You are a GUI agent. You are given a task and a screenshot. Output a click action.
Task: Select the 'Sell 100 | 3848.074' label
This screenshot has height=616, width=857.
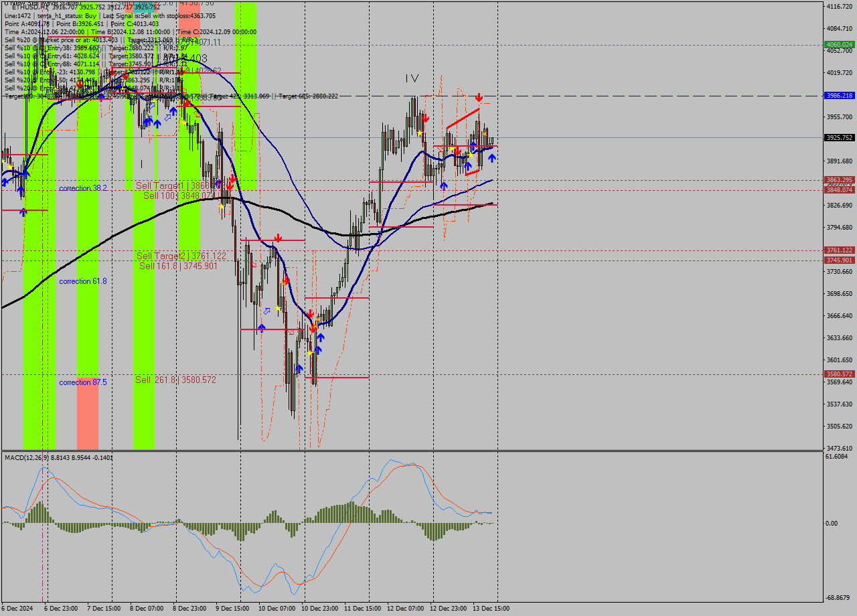(179, 196)
